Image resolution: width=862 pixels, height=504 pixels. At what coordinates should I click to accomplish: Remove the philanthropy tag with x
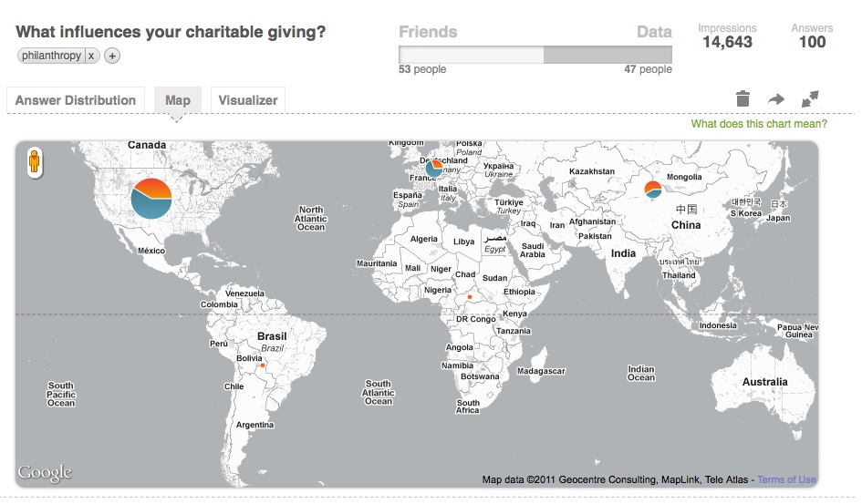pyautogui.click(x=91, y=56)
